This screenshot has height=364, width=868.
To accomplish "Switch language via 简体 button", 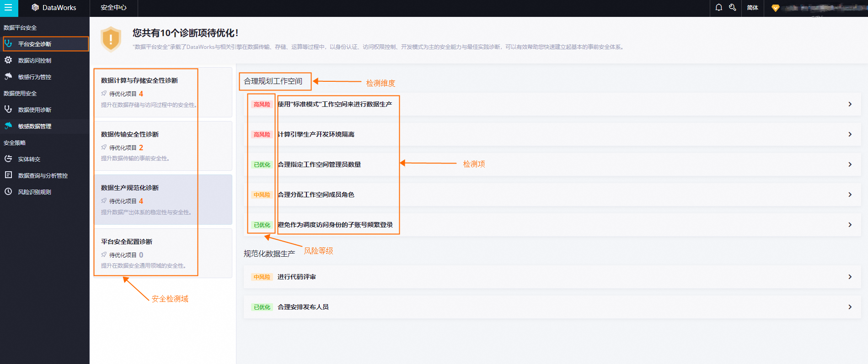I will coord(752,8).
